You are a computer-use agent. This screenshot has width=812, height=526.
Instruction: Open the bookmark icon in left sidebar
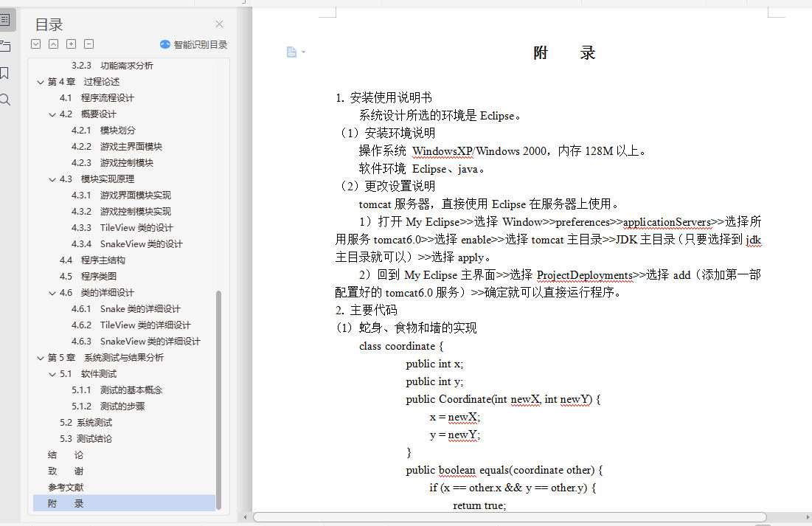pos(4,73)
